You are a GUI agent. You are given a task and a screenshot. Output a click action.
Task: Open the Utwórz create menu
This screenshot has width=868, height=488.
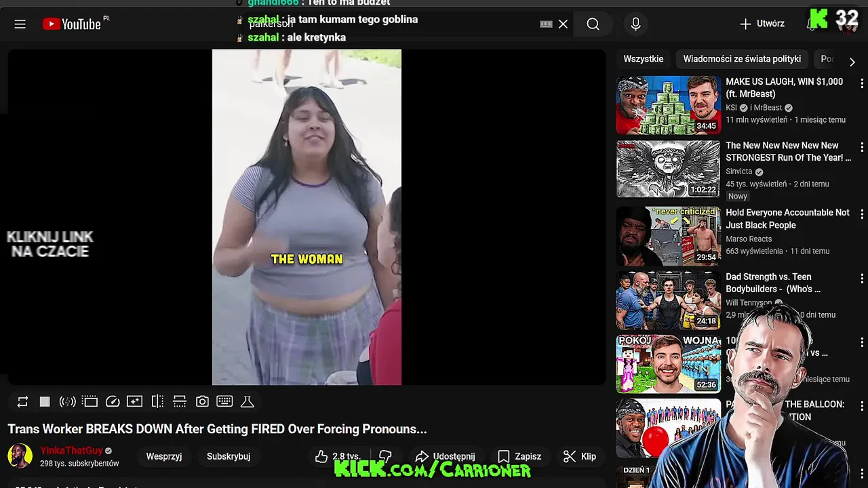[x=762, y=24]
